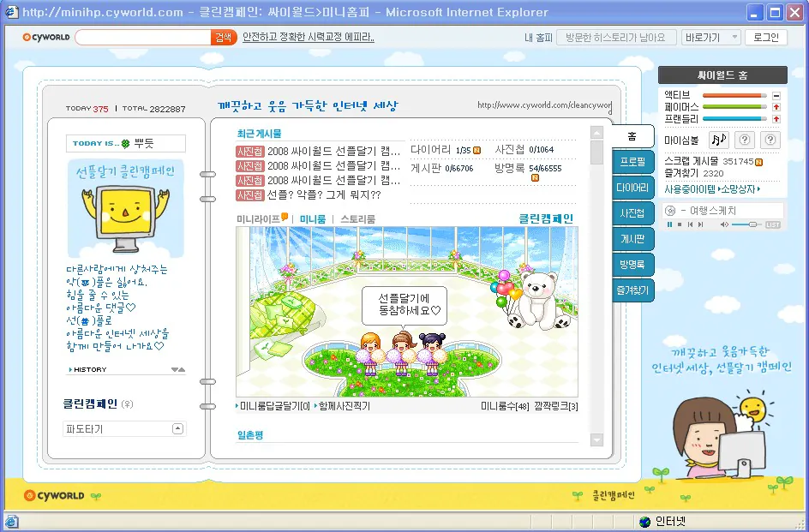Viewport: 809px width, 532px height.
Task: Open the 바로가기 dropdown
Action: [x=711, y=37]
